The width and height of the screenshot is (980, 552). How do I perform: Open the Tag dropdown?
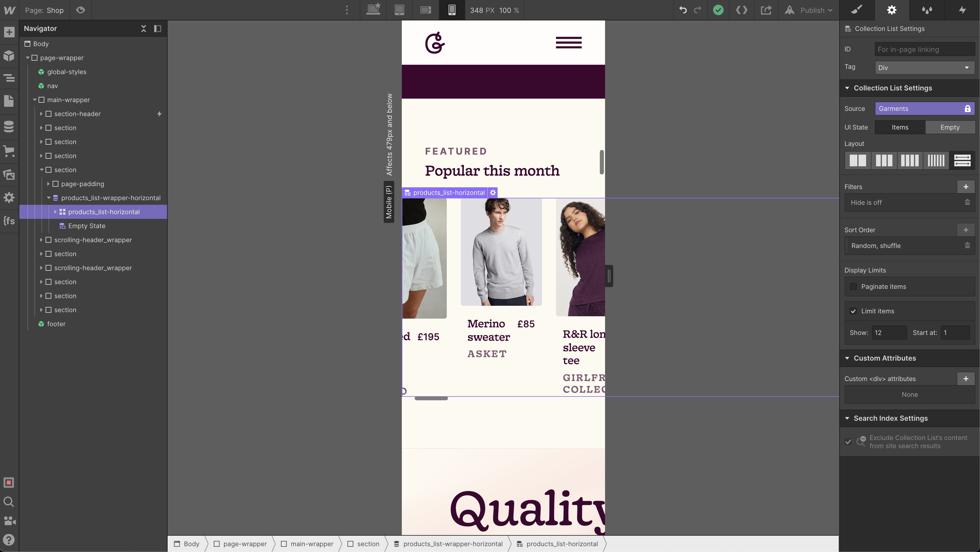pos(925,67)
